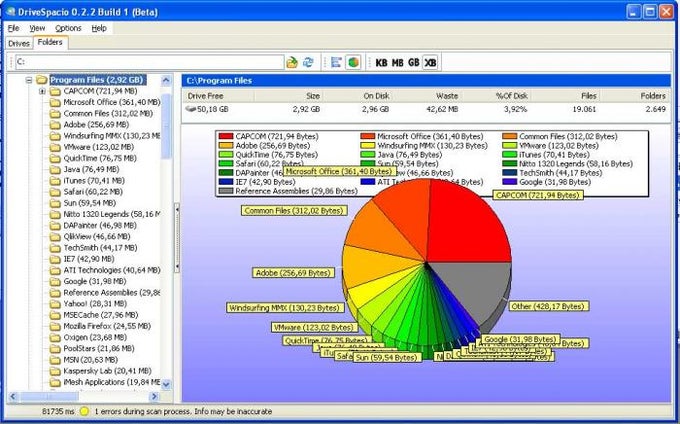Click the folder icon beside IE7

[55, 259]
